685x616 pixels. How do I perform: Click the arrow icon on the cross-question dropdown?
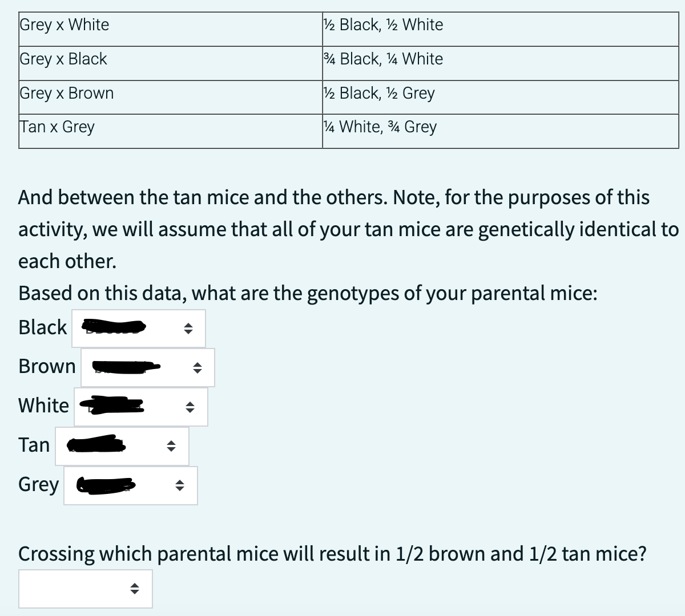(135, 589)
